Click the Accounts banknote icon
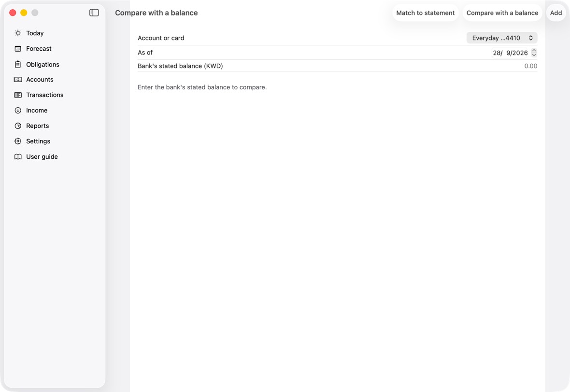Screen dimensions: 570x392 click(18, 80)
